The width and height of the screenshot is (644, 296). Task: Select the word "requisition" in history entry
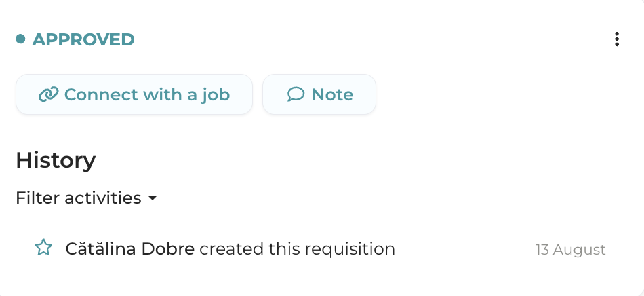point(353,248)
